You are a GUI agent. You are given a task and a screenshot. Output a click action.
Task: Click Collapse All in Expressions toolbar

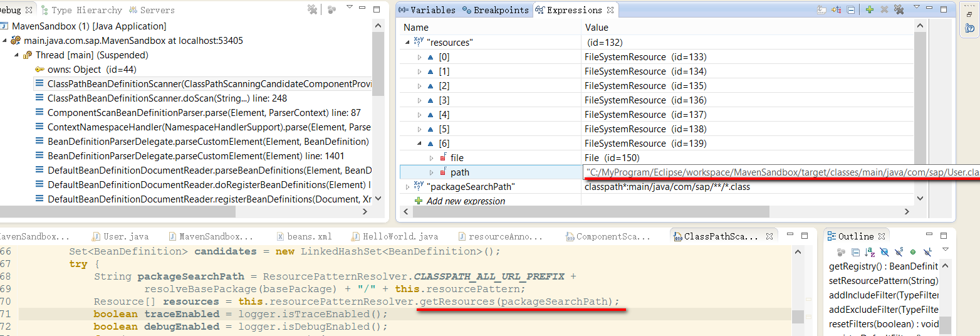pyautogui.click(x=851, y=9)
